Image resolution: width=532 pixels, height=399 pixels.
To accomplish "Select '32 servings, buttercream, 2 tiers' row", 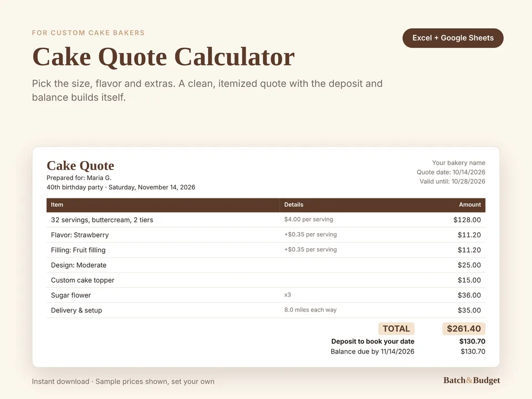I will [266, 220].
